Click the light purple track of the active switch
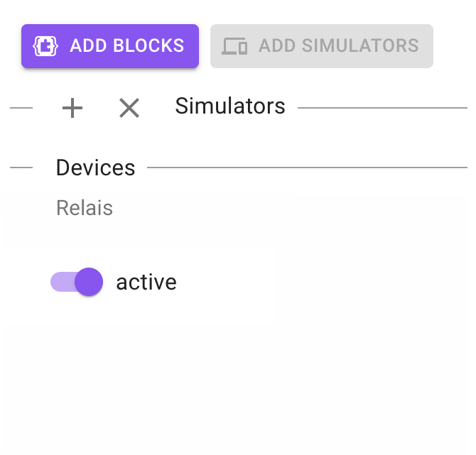The height and width of the screenshot is (455, 476). (x=60, y=282)
